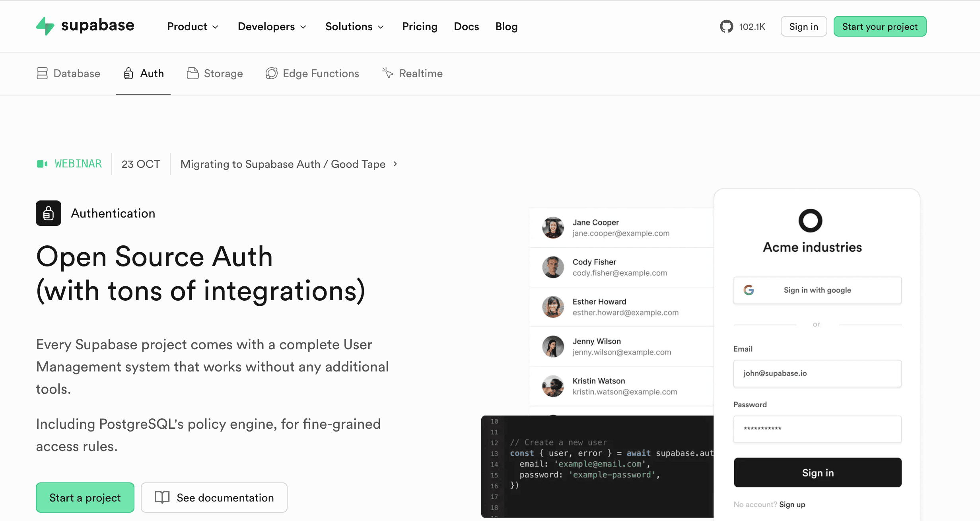This screenshot has width=980, height=521.
Task: Click the Start your project button
Action: pos(880,26)
